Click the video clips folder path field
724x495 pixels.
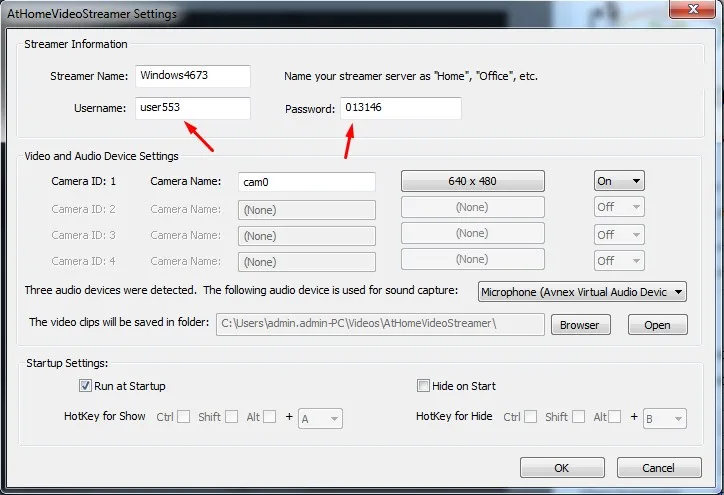380,324
